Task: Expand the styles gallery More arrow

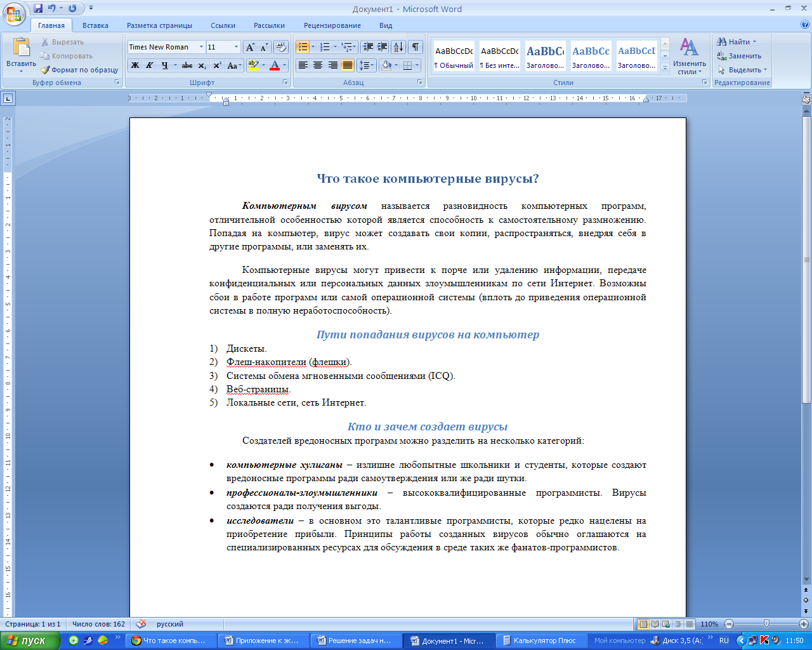Action: tap(665, 69)
